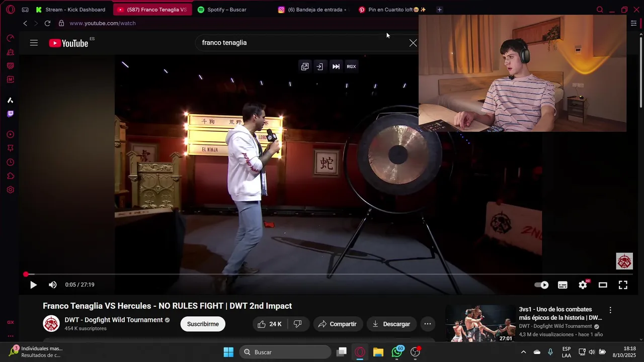Pop out the video into a window
Viewport: 644px width, 362px height.
coord(305,66)
